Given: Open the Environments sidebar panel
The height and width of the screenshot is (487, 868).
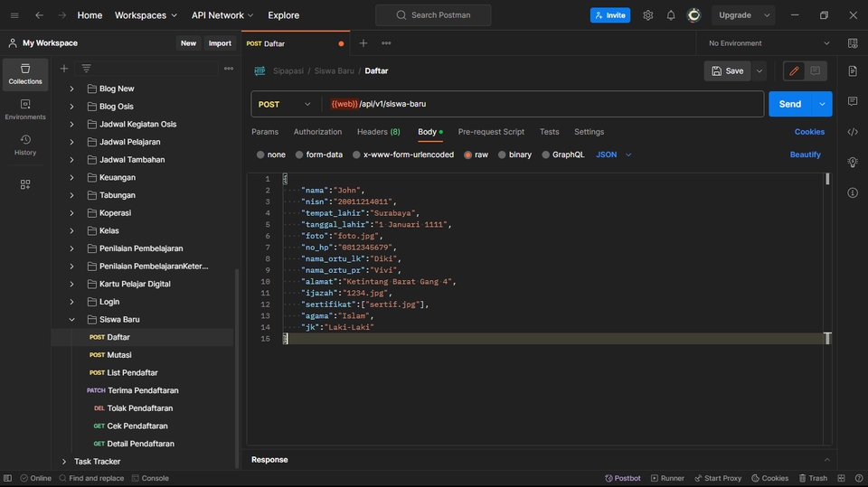Looking at the screenshot, I should tap(25, 109).
